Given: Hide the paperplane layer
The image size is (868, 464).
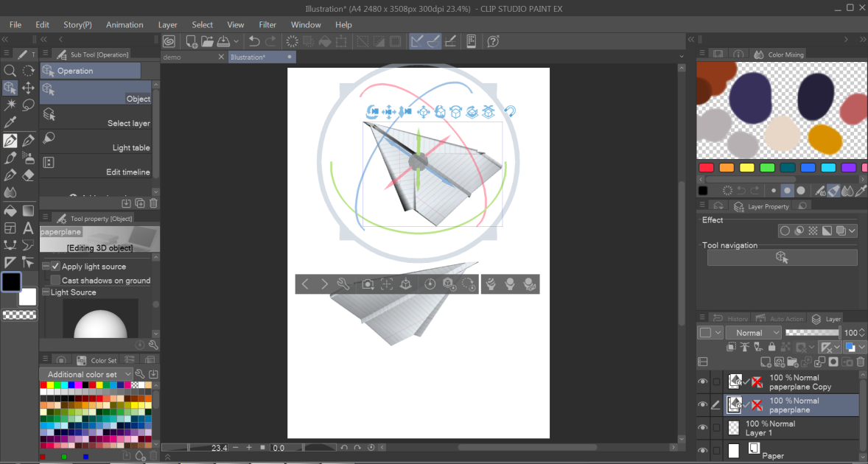Looking at the screenshot, I should coord(702,405).
